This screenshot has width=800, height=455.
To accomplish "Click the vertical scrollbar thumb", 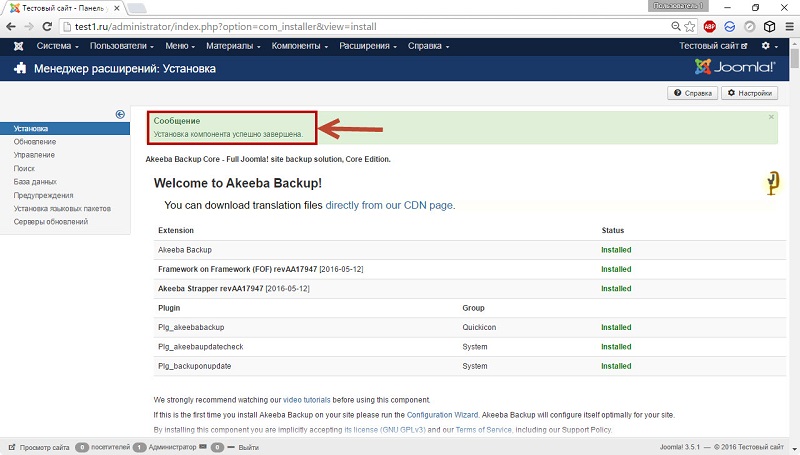I will point(794,59).
